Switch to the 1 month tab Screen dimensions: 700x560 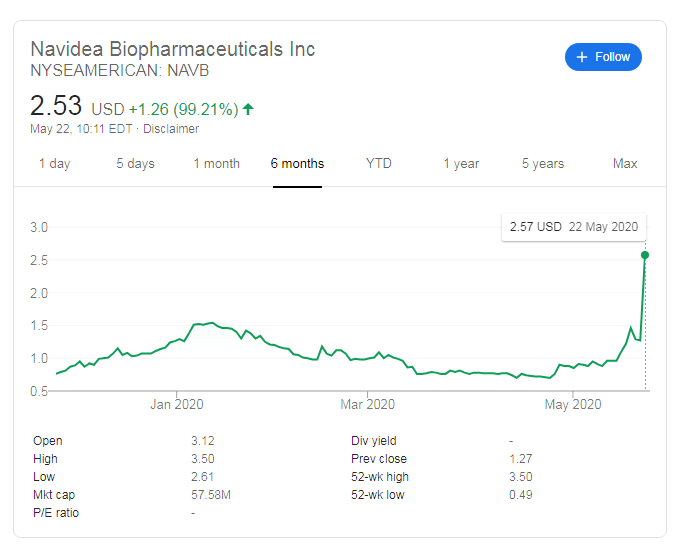point(216,163)
